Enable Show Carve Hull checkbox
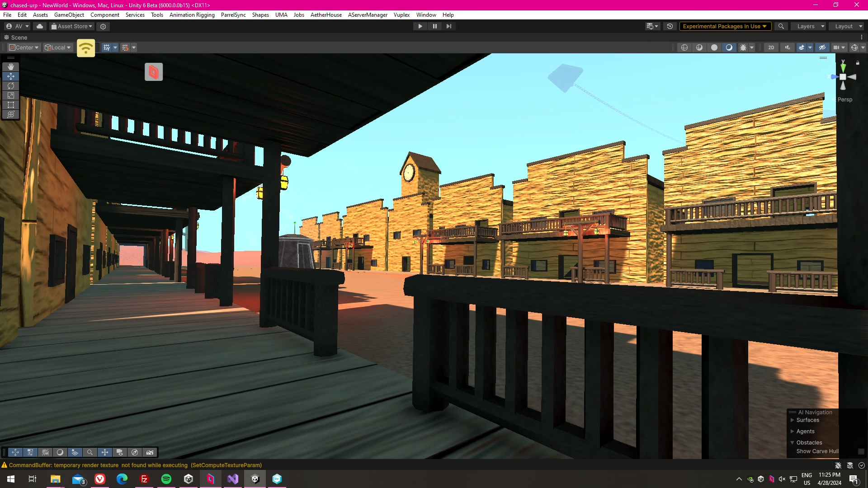This screenshot has width=868, height=488. 861,451
